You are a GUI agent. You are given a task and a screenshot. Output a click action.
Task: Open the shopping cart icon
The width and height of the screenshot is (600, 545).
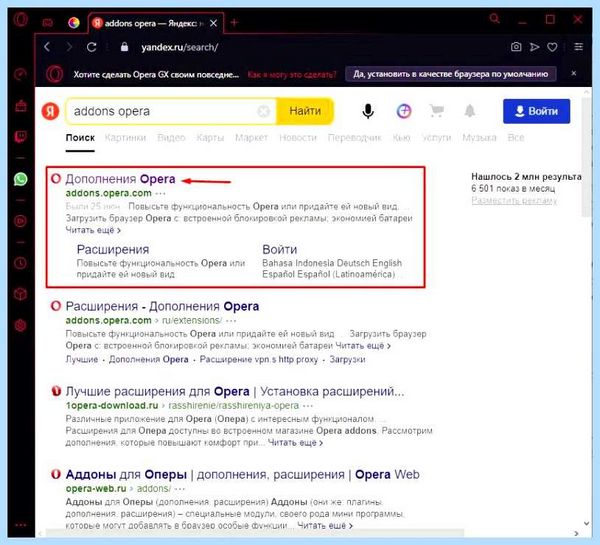pyautogui.click(x=436, y=111)
